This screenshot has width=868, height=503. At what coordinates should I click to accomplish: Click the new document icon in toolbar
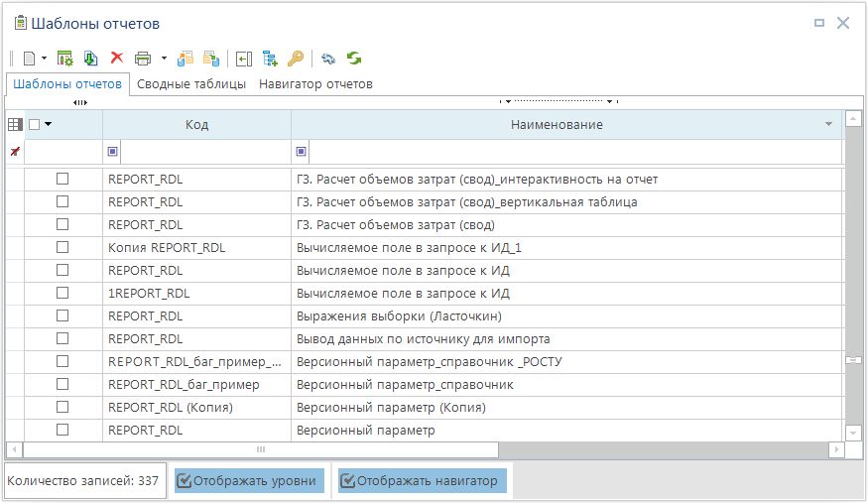(x=29, y=59)
